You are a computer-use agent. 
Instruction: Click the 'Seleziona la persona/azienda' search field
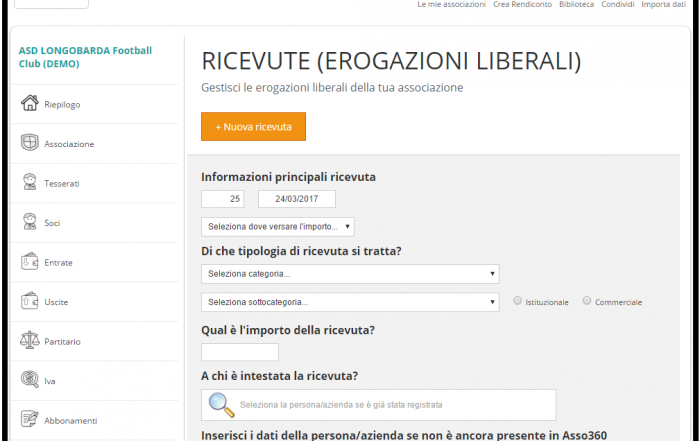(379, 405)
